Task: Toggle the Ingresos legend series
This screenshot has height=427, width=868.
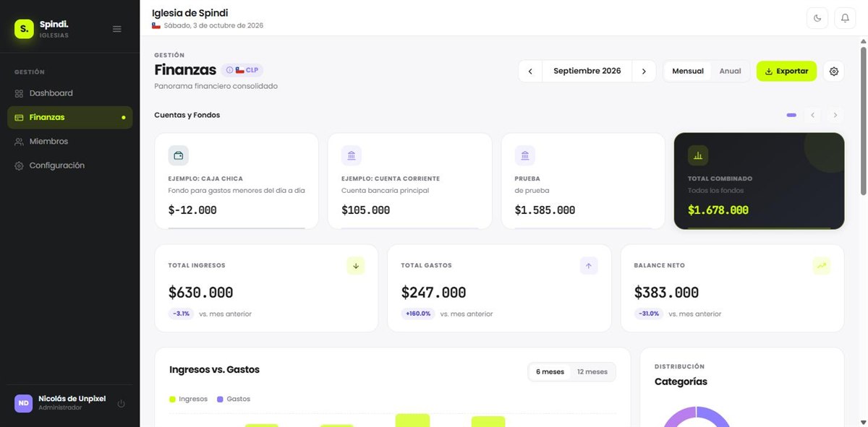Action: pyautogui.click(x=188, y=399)
